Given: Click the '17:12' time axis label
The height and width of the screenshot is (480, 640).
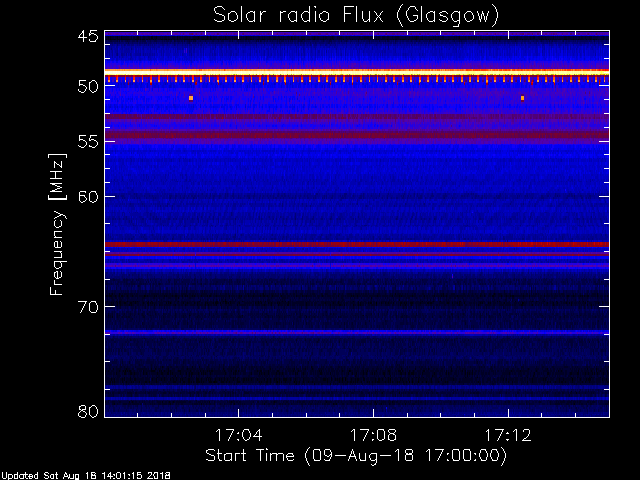Looking at the screenshot, I should pos(508,435).
